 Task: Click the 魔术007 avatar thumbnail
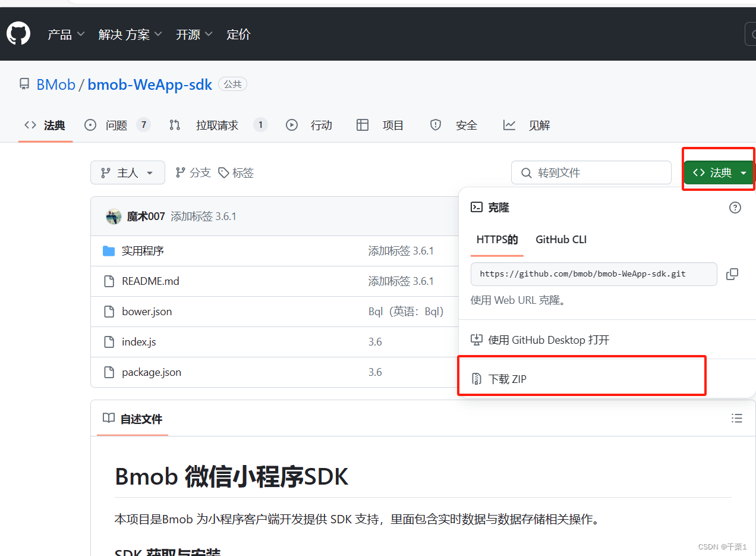(x=114, y=216)
